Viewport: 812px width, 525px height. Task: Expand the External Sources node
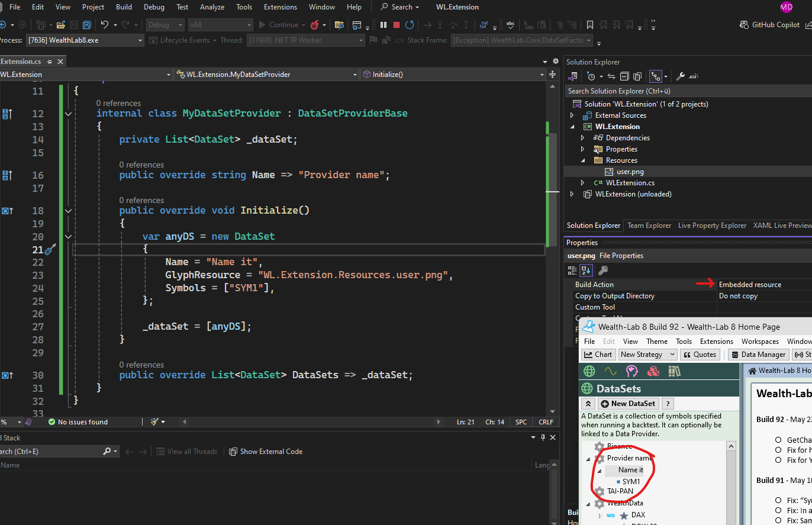click(x=572, y=115)
